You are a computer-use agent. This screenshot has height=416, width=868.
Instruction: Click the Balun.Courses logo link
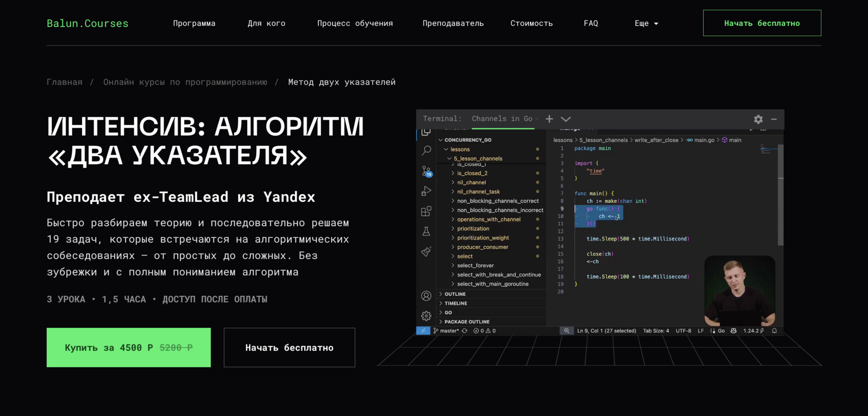pyautogui.click(x=87, y=23)
